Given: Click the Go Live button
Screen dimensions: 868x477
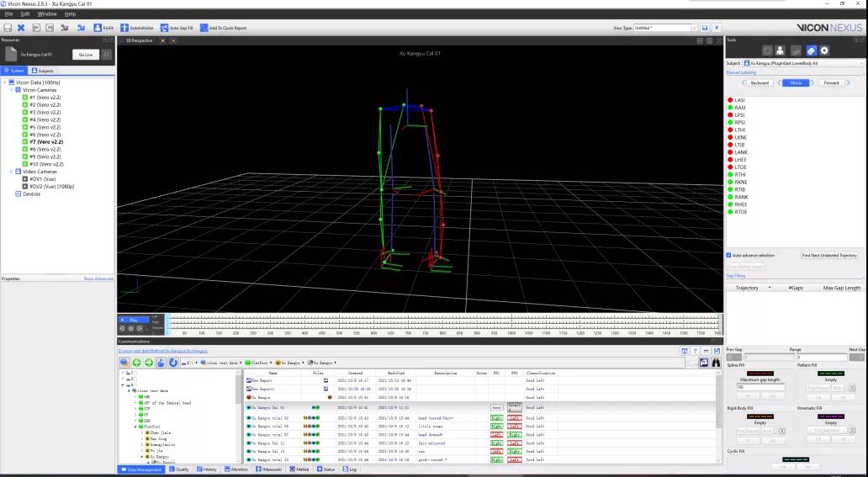Looking at the screenshot, I should [86, 55].
